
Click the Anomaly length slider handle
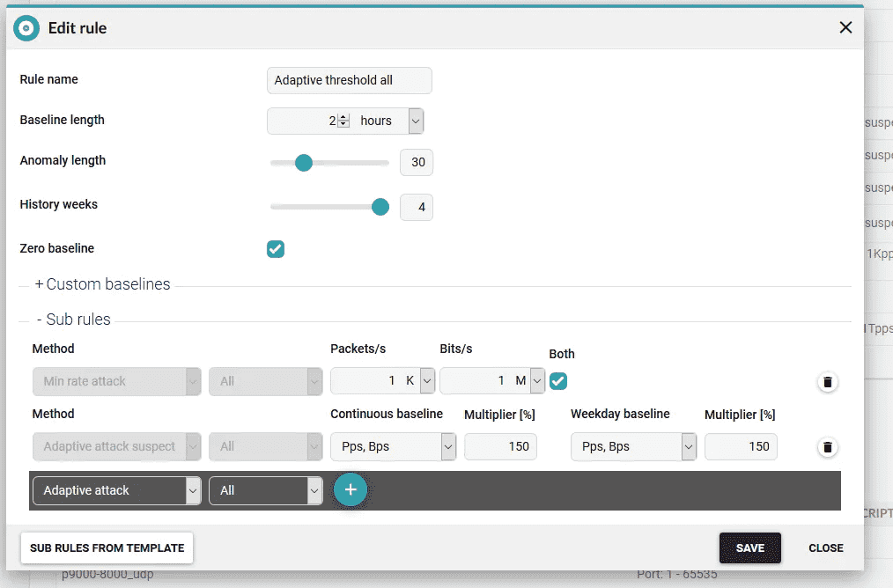(304, 163)
